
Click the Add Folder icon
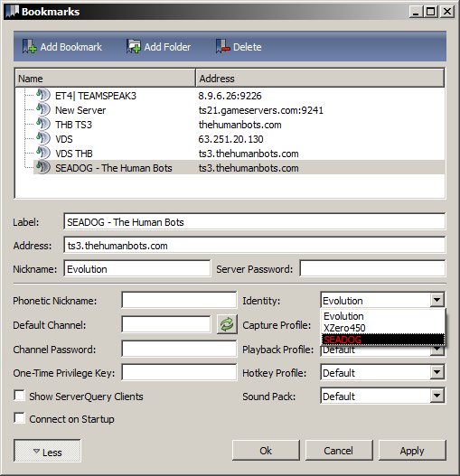[134, 46]
